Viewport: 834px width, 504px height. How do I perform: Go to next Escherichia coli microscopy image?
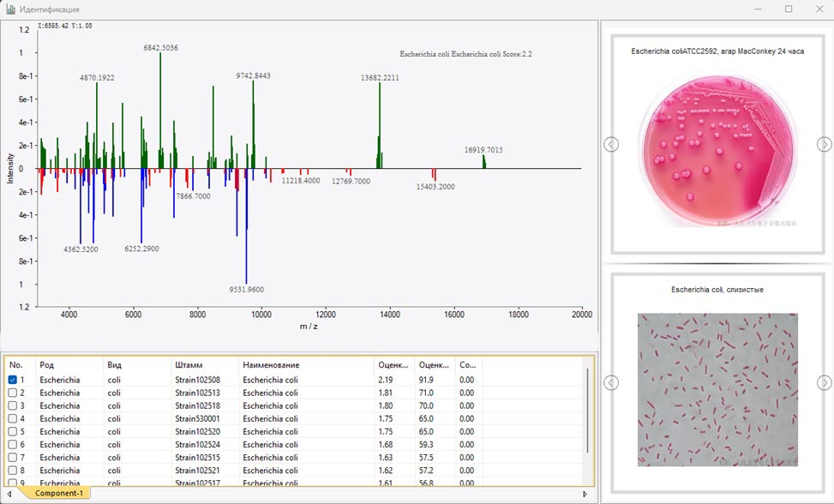[824, 382]
